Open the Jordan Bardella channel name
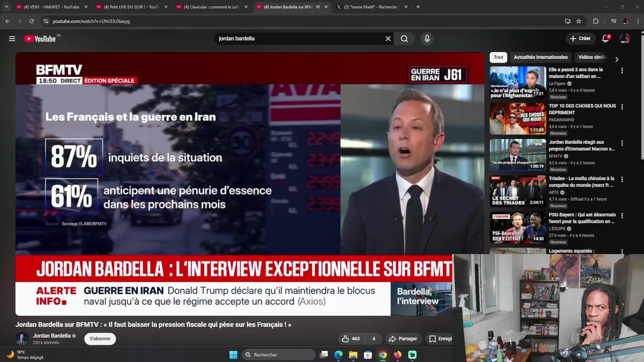The image size is (644, 362). [52, 336]
